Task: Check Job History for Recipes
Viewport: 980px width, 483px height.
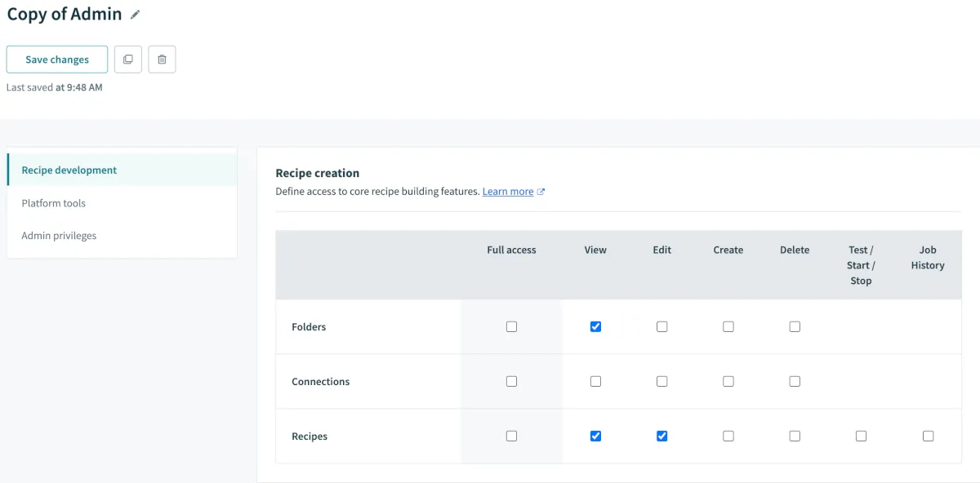Action: (x=928, y=436)
